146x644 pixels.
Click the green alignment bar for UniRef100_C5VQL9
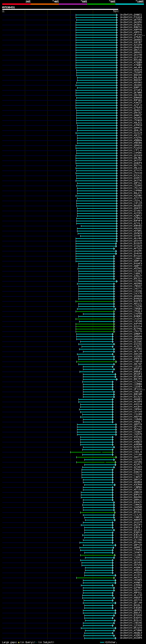95,311
